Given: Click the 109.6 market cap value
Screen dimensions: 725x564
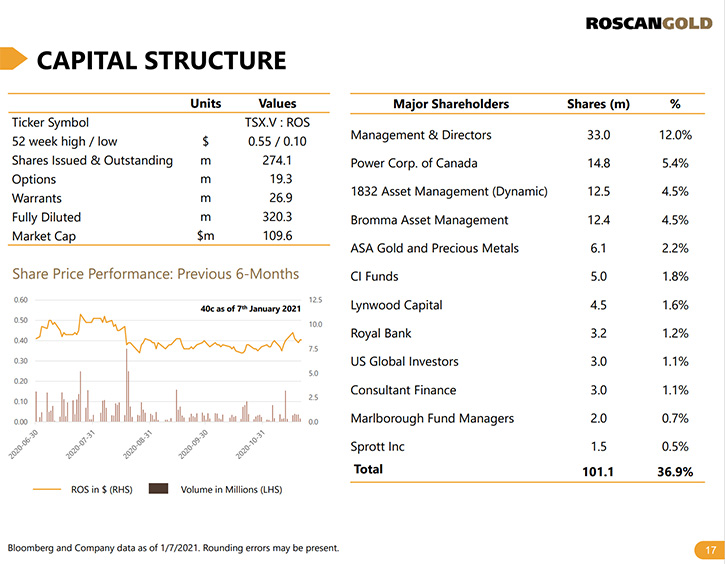Looking at the screenshot, I should pyautogui.click(x=277, y=236).
